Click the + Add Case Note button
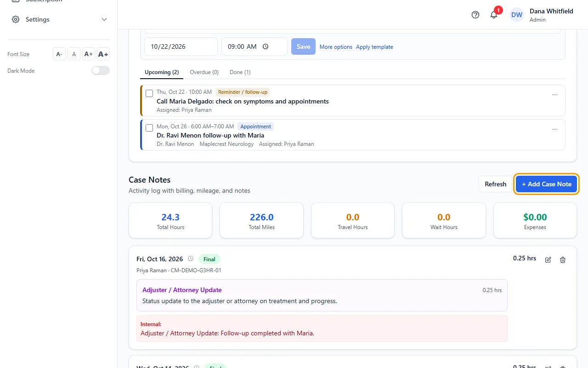 click(x=546, y=184)
